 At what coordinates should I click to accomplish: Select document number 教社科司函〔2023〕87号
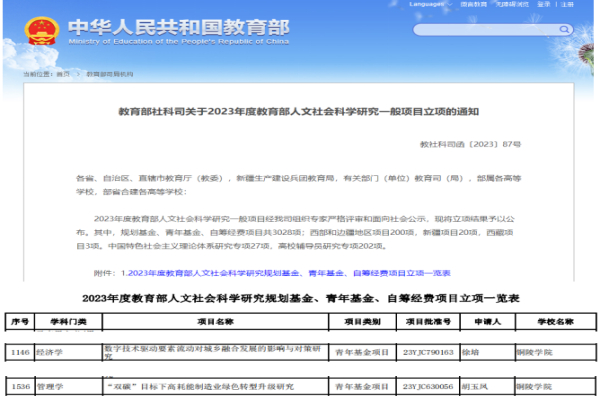click(x=470, y=144)
